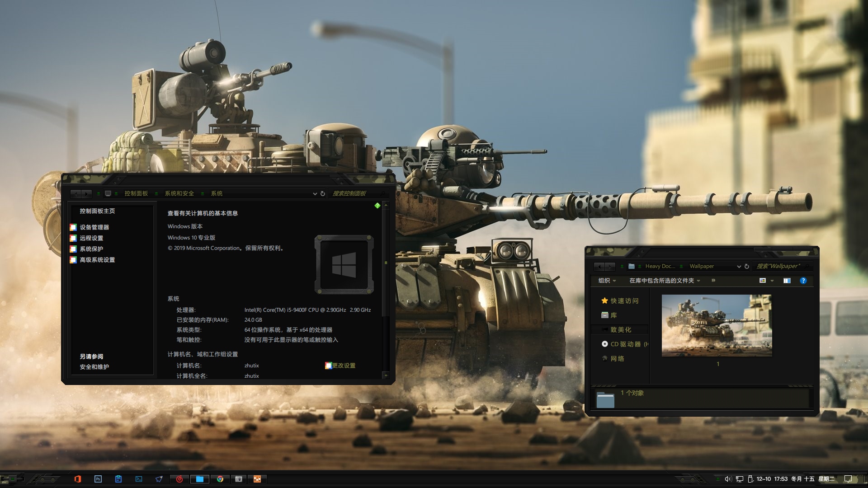The width and height of the screenshot is (868, 488).
Task: Open 设备管理器 link
Action: [x=94, y=227]
